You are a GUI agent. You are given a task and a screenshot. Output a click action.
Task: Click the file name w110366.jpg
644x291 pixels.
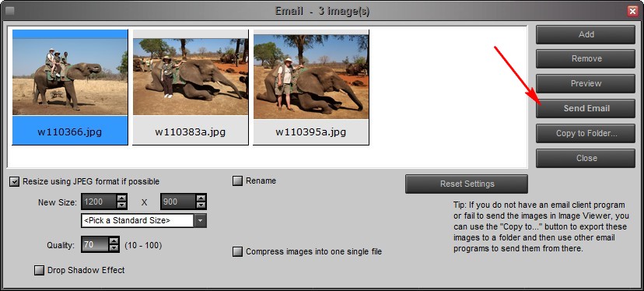(70, 132)
